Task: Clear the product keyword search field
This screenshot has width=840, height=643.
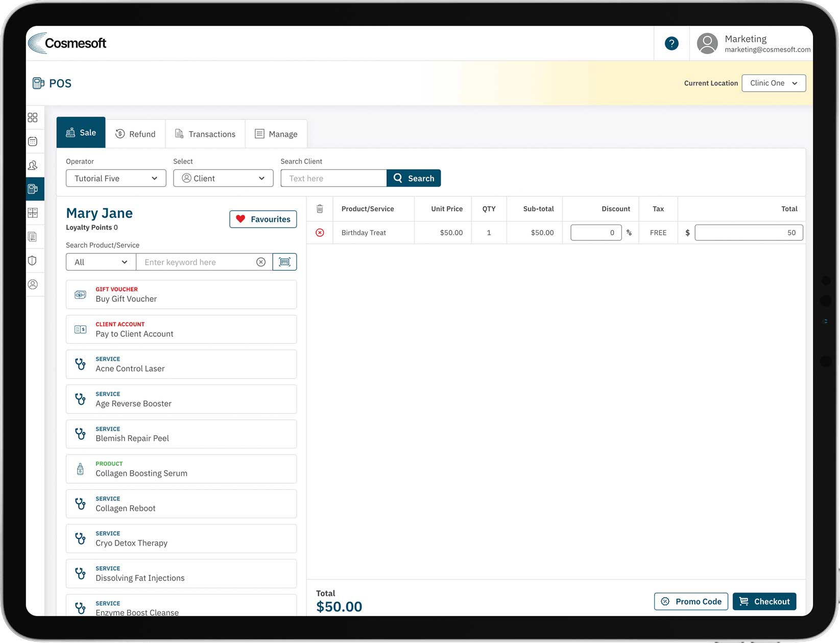Action: click(x=261, y=262)
